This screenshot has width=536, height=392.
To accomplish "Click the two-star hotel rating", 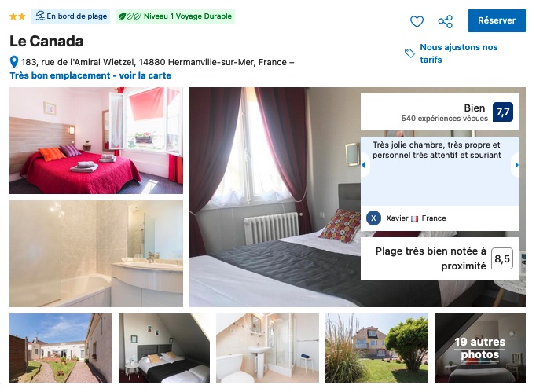I will (x=17, y=16).
